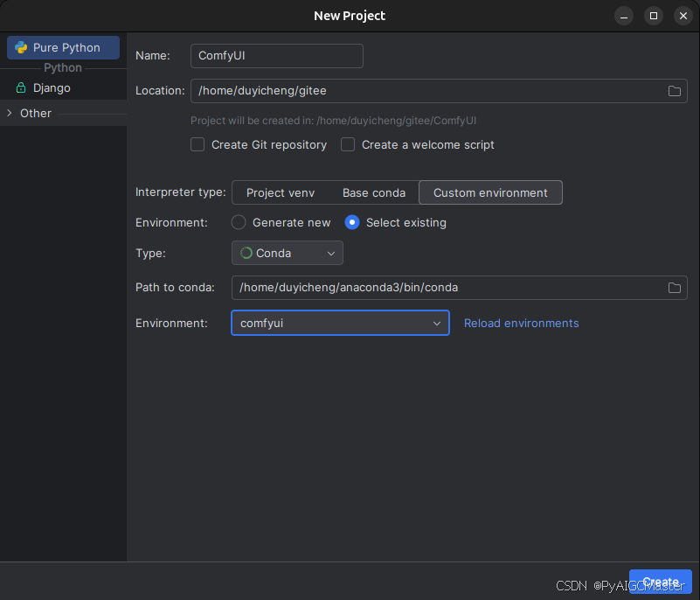Viewport: 700px width, 600px height.
Task: Enable Create Git repository checkbox
Action: click(x=198, y=144)
